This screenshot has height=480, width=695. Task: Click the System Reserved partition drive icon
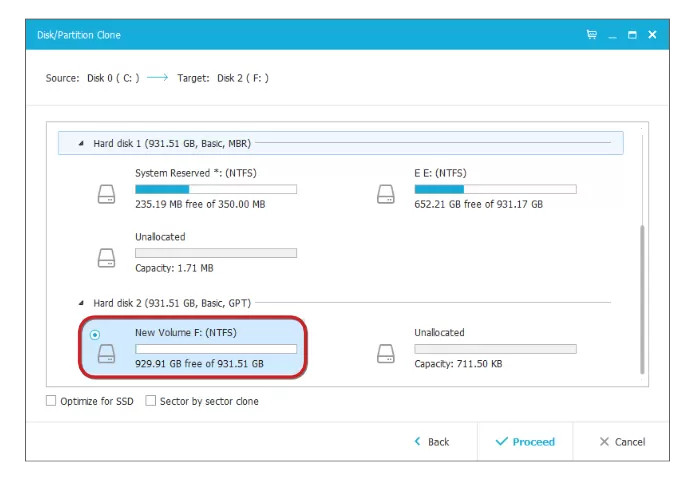[106, 194]
